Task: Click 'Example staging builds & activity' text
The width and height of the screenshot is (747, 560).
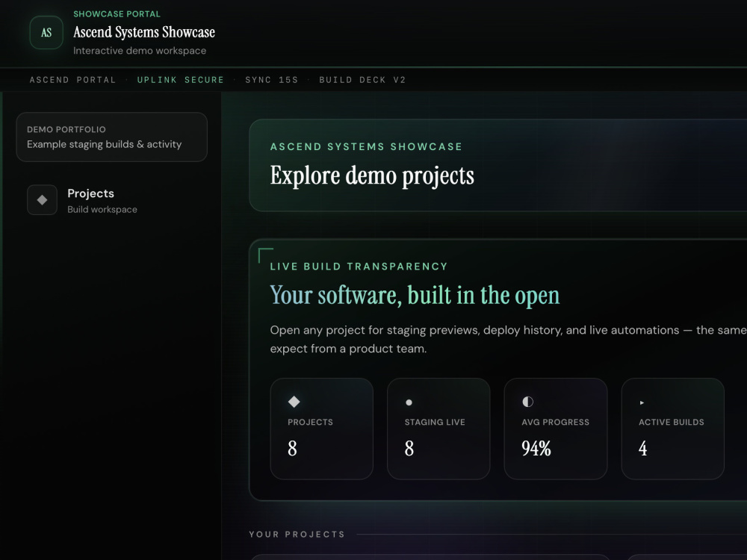Action: point(104,144)
